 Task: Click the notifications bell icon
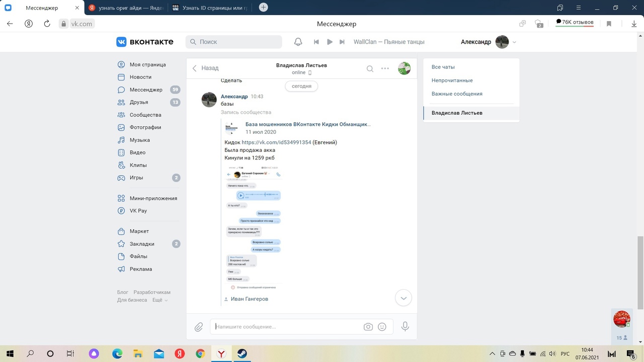click(298, 42)
